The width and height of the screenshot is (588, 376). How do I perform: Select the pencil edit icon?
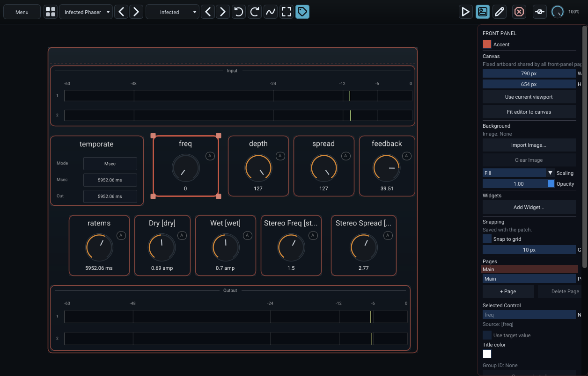coord(500,12)
